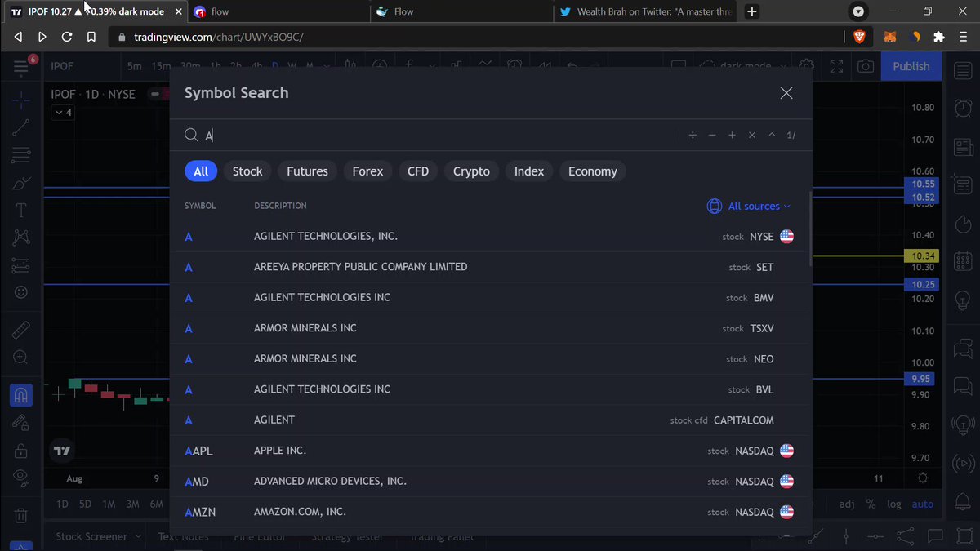Choose AMD Advanced Micro Devices result
This screenshot has width=980, height=551.
[x=489, y=482]
